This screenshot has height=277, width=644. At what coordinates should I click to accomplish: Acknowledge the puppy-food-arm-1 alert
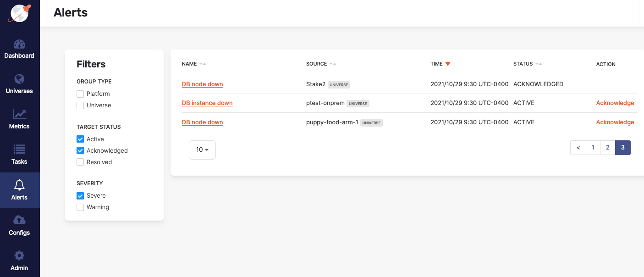[x=615, y=122]
